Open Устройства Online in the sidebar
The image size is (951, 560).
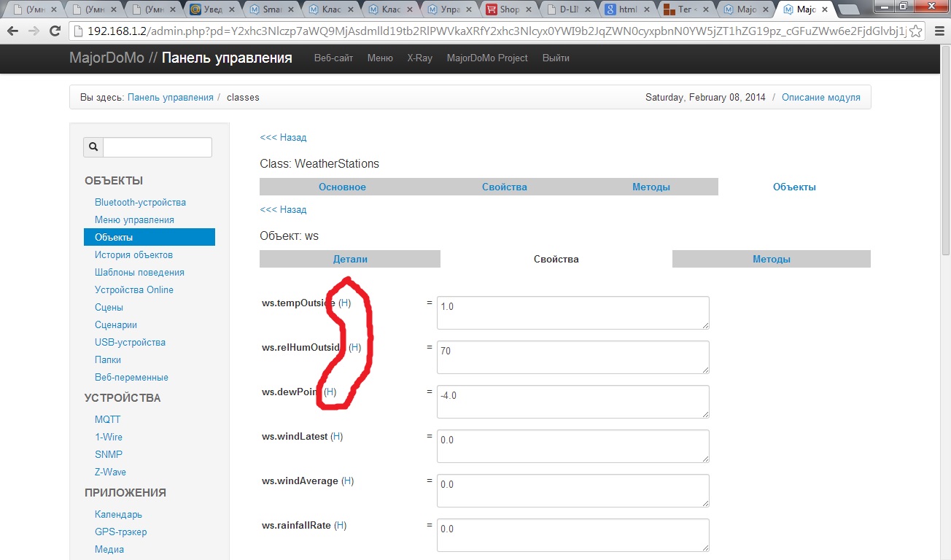(134, 289)
